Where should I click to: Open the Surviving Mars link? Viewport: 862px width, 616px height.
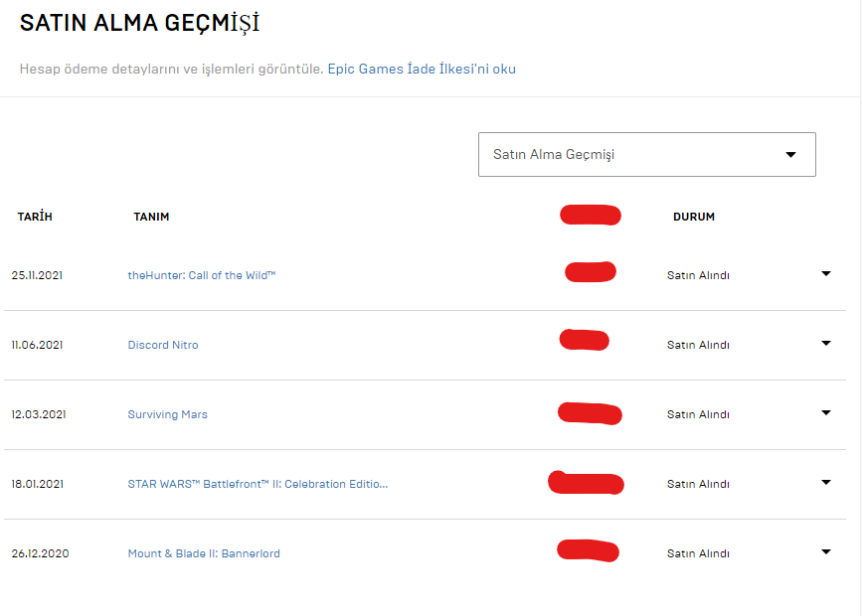[x=168, y=414]
